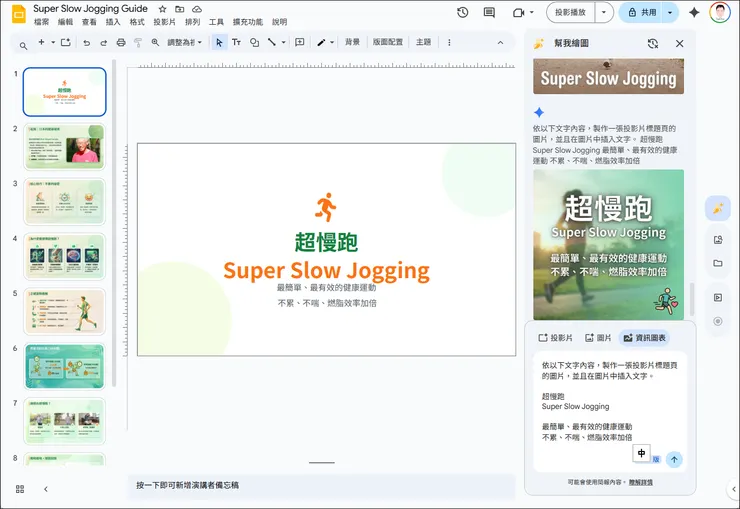
Task: Collapse the filmstrip chevron at bottom left
Action: point(46,489)
